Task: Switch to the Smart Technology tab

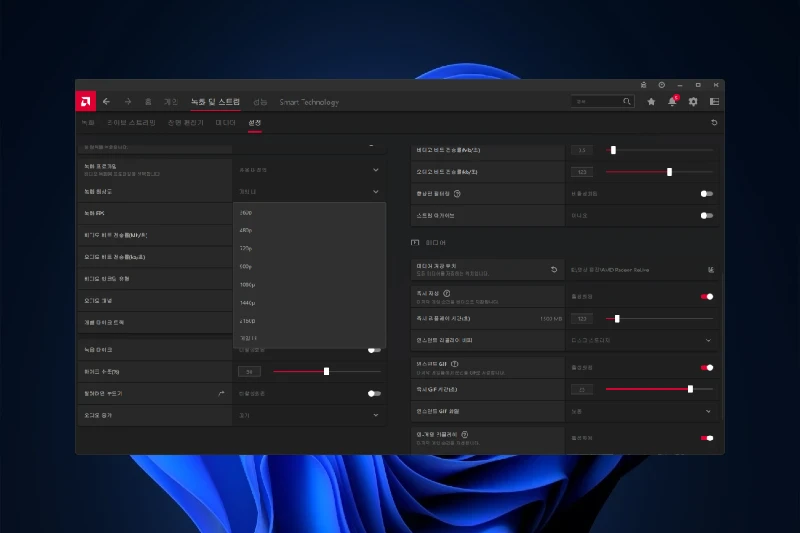Action: (309, 102)
